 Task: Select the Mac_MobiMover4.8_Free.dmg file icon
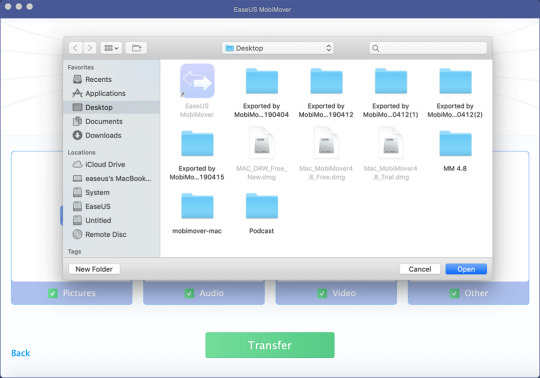326,143
